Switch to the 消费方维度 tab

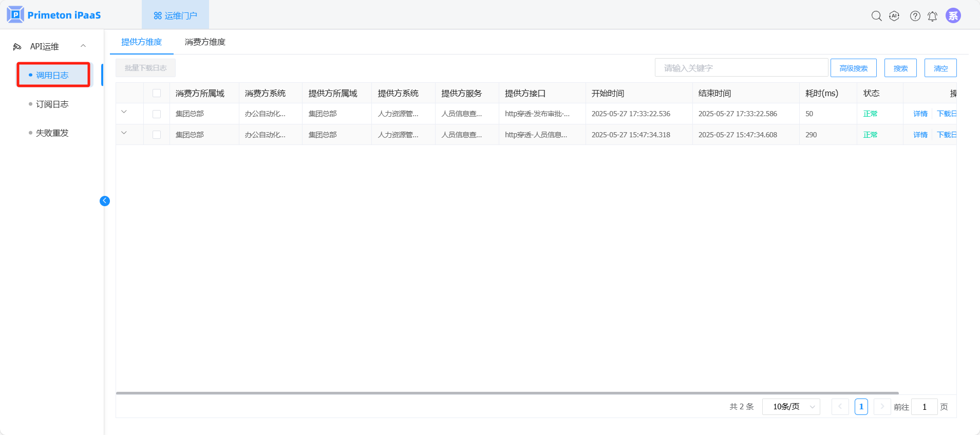pyautogui.click(x=205, y=42)
